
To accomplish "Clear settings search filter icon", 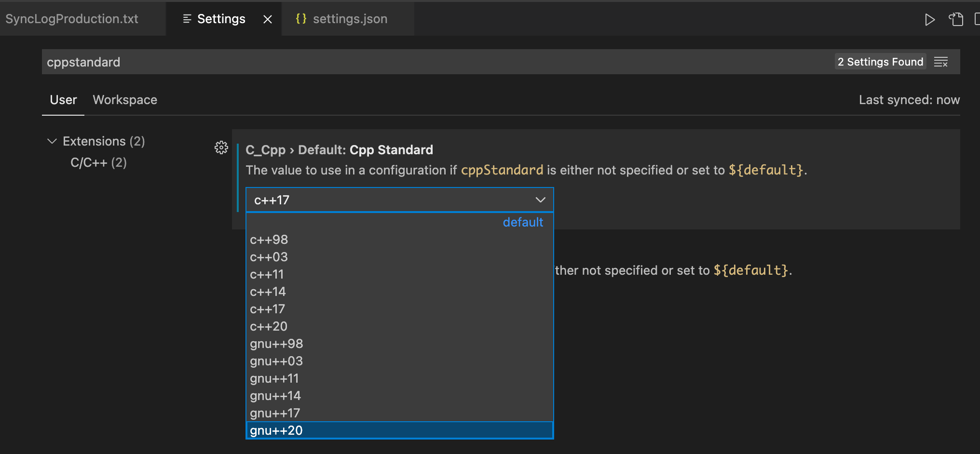I will pos(941,62).
